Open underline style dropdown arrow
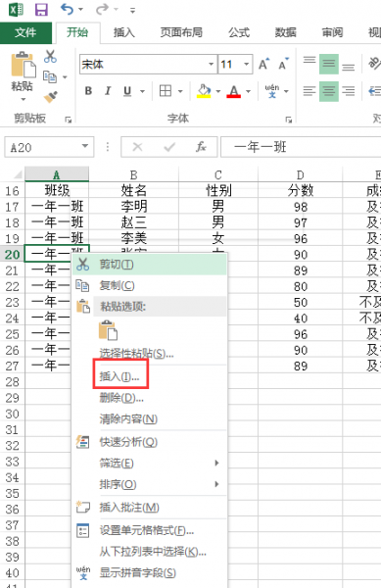381x588 pixels. (142, 91)
